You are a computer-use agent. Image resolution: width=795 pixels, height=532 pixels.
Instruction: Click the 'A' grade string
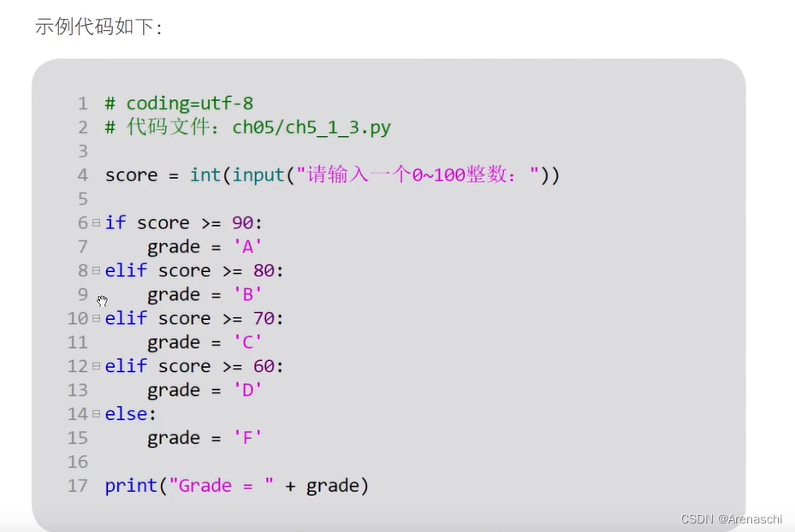click(247, 246)
